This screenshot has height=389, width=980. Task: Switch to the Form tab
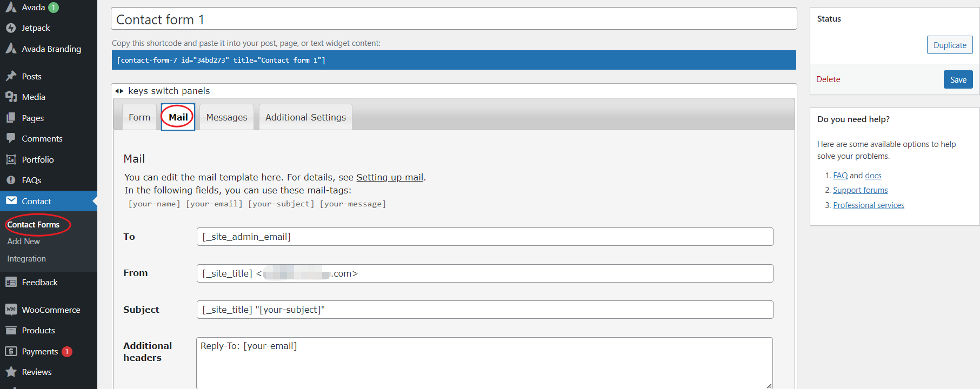139,117
